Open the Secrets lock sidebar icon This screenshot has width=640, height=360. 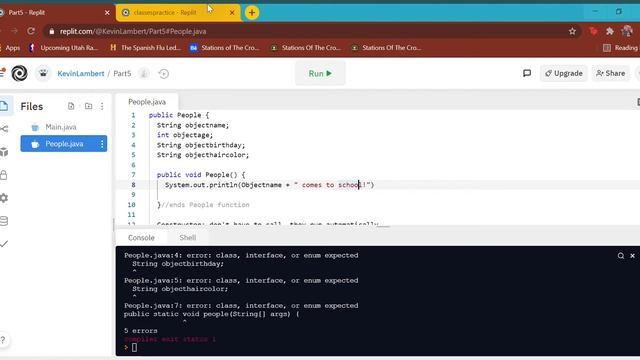point(4,175)
